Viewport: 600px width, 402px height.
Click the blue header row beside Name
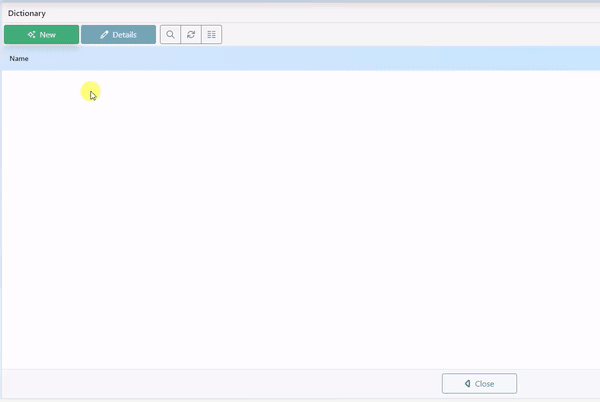(x=300, y=59)
